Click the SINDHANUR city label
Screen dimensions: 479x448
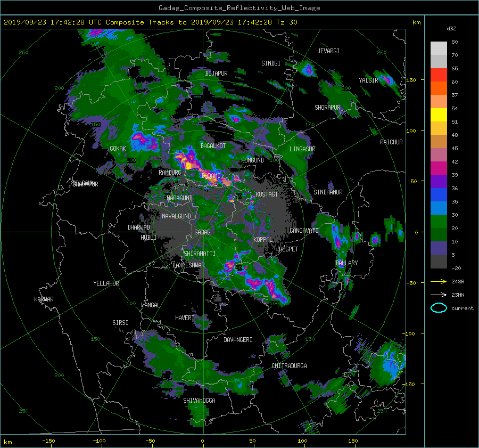[328, 192]
